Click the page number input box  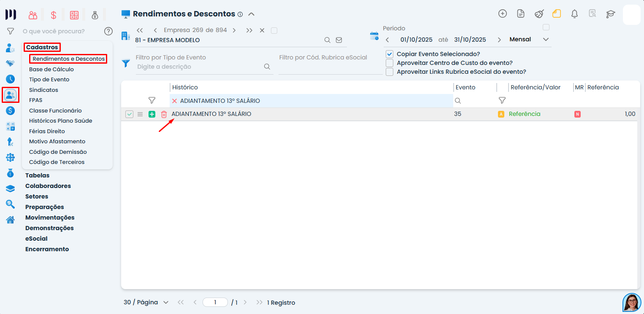click(215, 302)
